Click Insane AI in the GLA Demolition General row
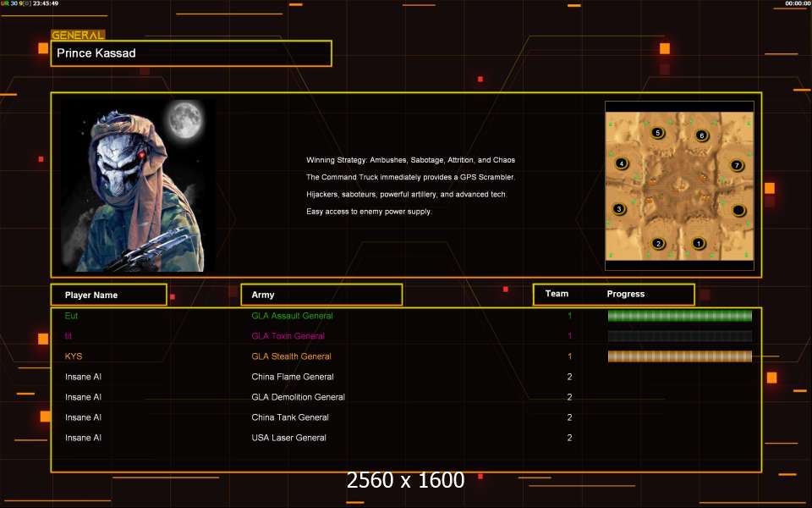The height and width of the screenshot is (508, 812). (x=83, y=397)
